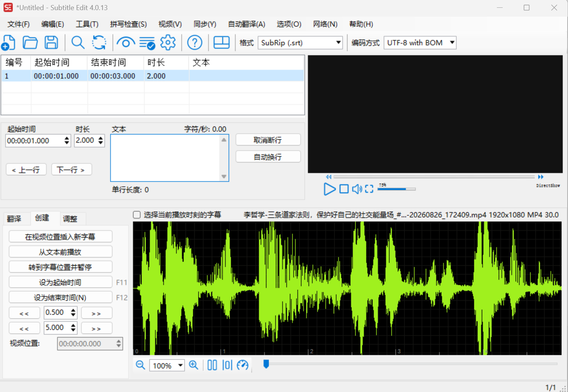Step the duration 2.000 spinner
The width and height of the screenshot is (568, 392).
click(x=101, y=140)
